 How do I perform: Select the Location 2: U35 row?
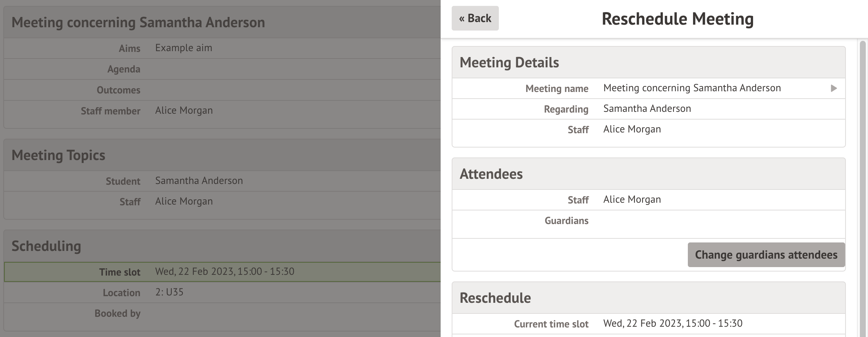pos(223,292)
